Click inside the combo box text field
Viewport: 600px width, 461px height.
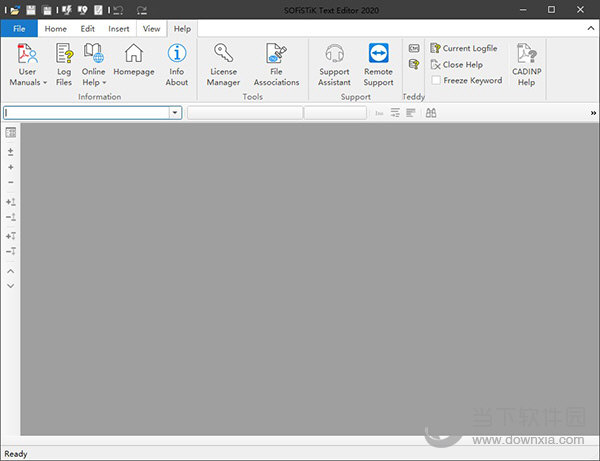(x=86, y=113)
